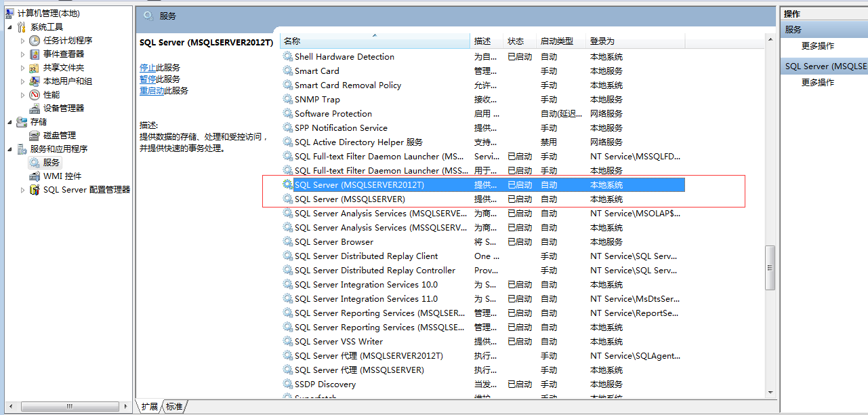Click gear icon of SQL Server VSS Writer

click(288, 342)
